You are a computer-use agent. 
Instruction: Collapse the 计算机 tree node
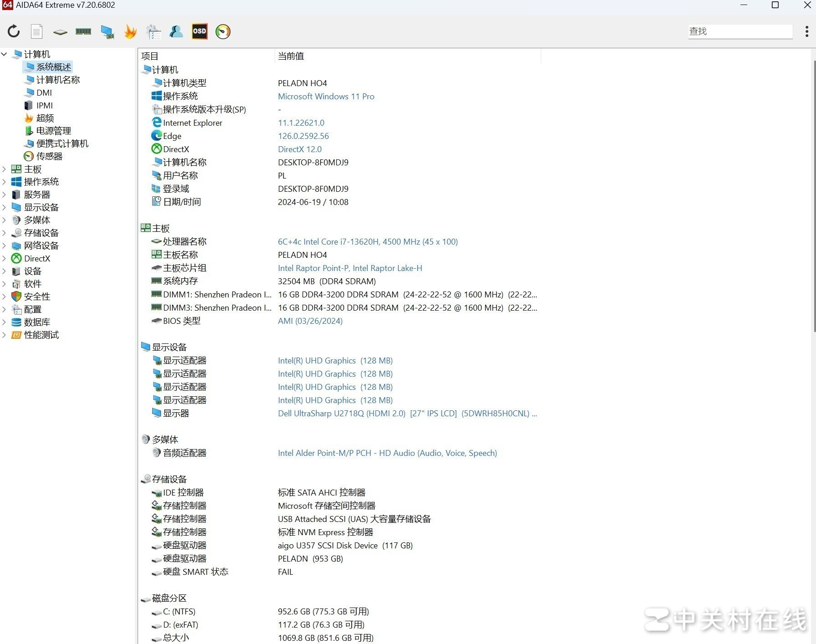pos(5,54)
